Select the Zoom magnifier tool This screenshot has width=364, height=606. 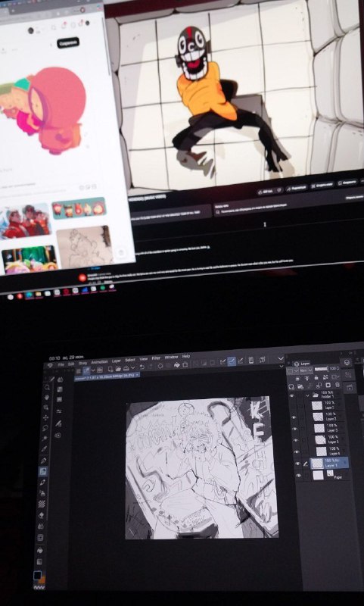48,387
